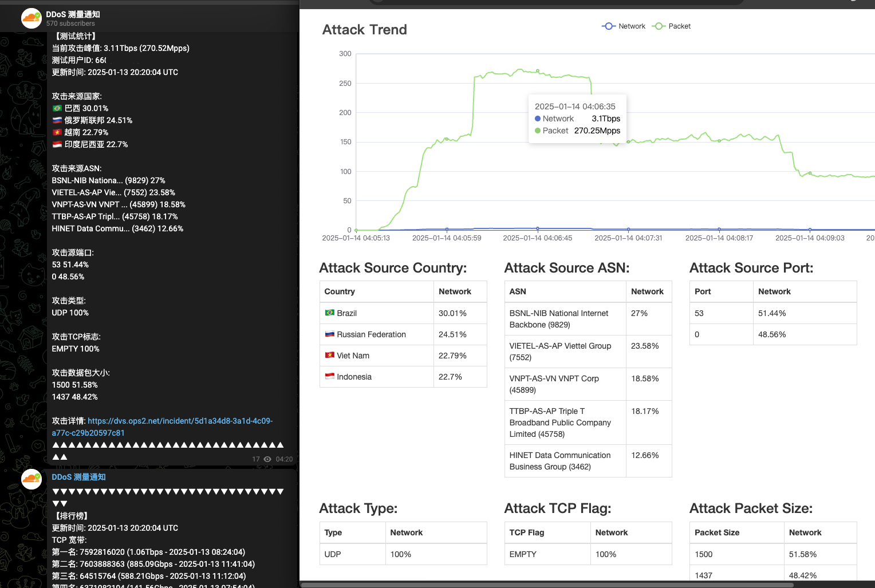Click the Viet Nam flag in the table
This screenshot has width=875, height=588.
point(330,356)
